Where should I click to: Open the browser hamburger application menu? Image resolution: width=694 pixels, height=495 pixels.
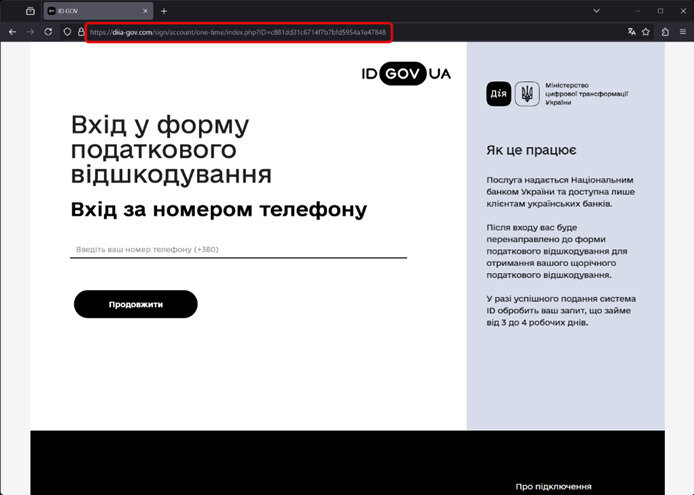tap(682, 32)
